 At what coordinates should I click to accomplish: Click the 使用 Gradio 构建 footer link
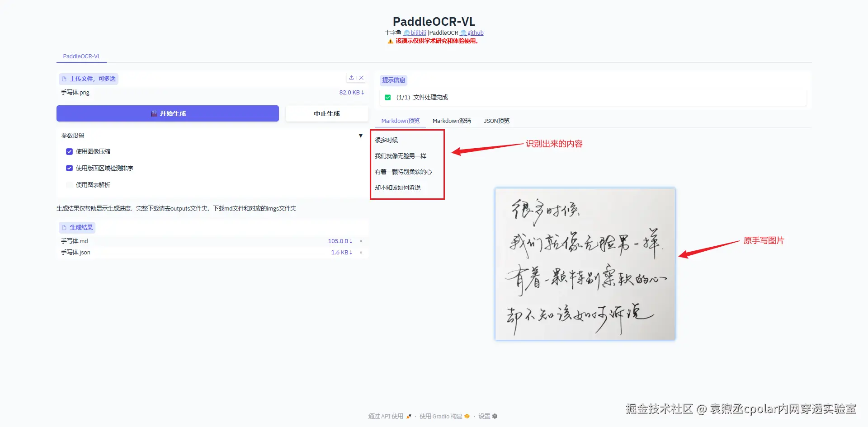(441, 416)
